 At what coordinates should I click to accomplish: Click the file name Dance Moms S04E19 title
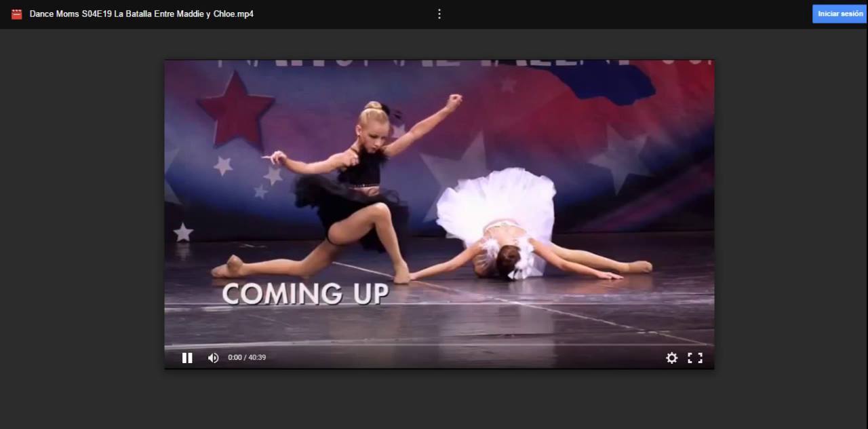point(142,14)
